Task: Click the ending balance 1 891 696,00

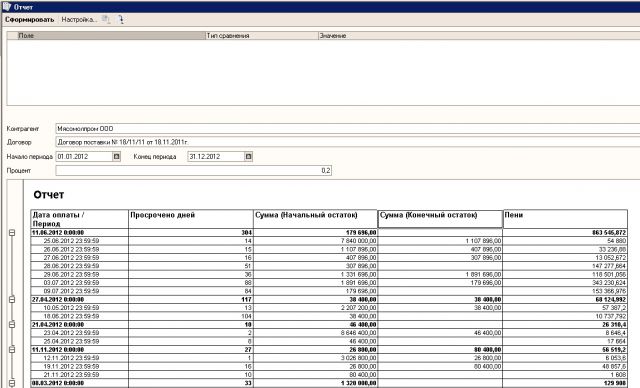Action: coord(483,274)
